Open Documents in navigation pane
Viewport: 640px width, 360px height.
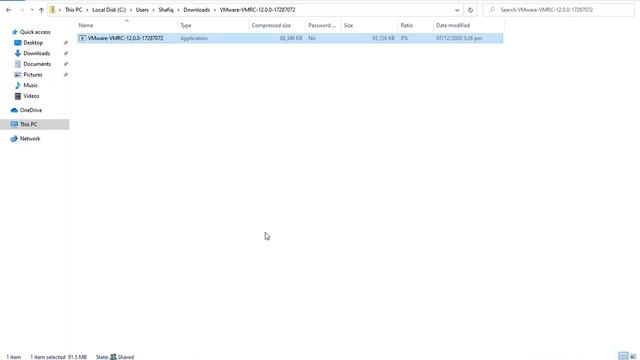pos(37,64)
